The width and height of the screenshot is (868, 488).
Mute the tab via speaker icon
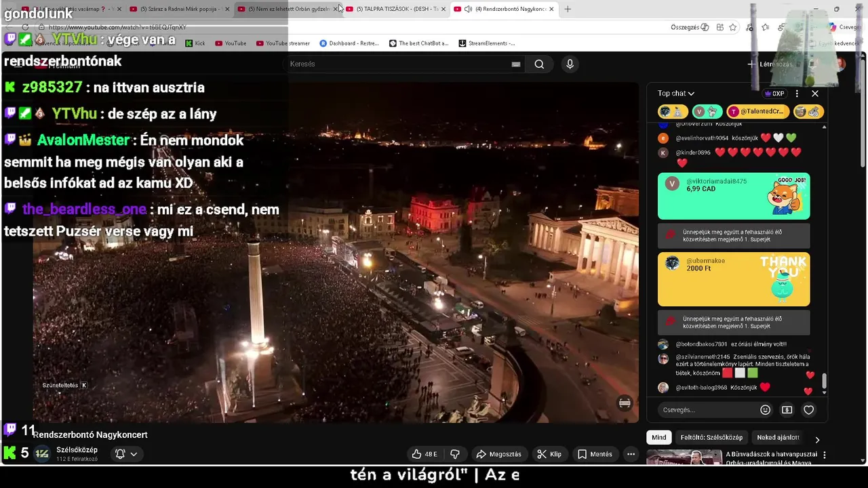click(x=468, y=9)
